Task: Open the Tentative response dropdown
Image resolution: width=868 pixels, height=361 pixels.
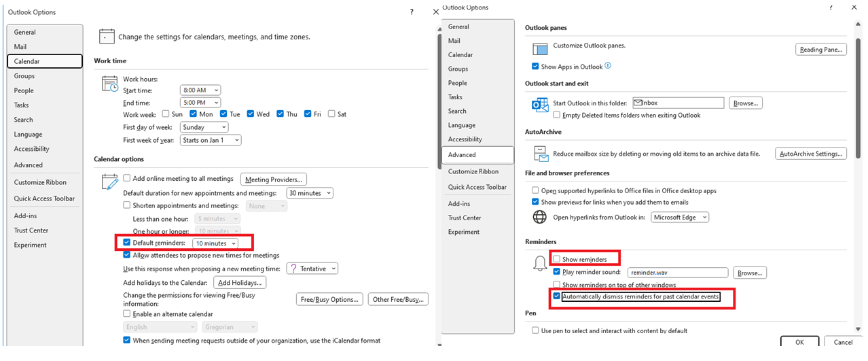Action: coord(312,269)
